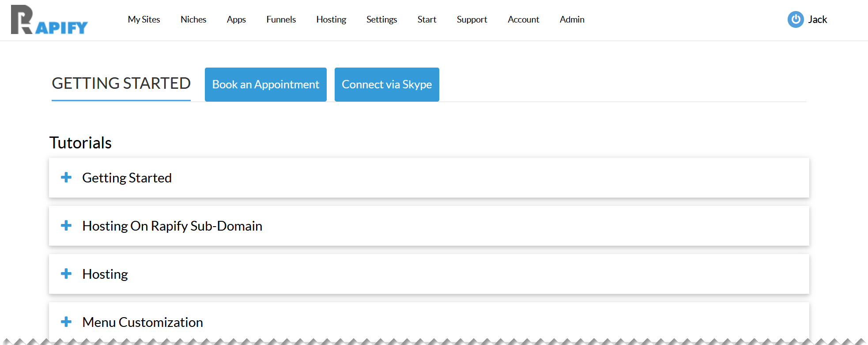This screenshot has width=868, height=345.
Task: Open the Apps menu
Action: point(236,19)
